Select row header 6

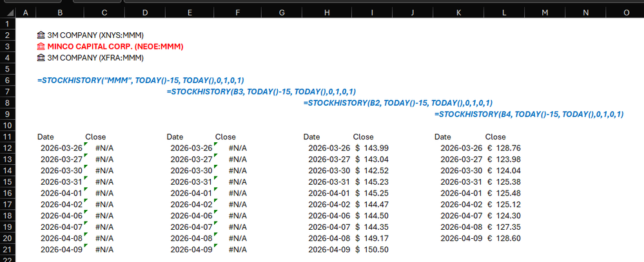(7, 80)
